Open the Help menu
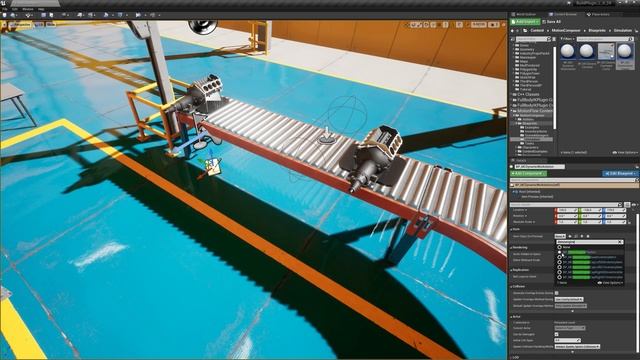 point(41,9)
